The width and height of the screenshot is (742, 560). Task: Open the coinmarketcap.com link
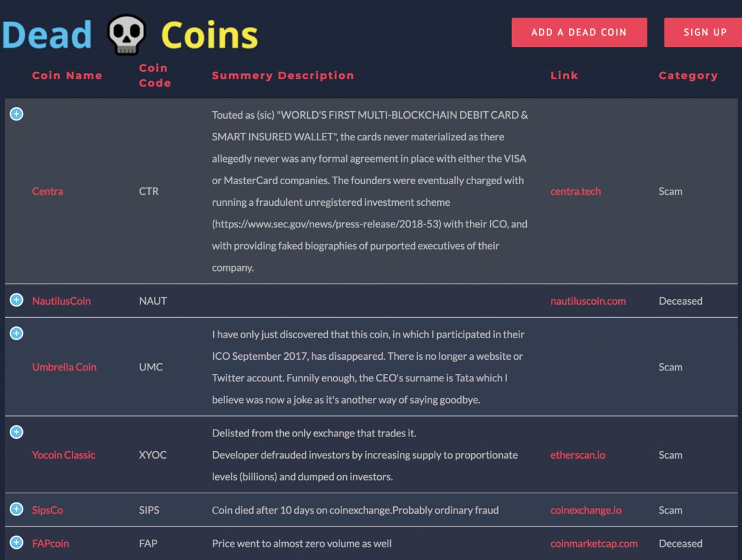tap(594, 543)
